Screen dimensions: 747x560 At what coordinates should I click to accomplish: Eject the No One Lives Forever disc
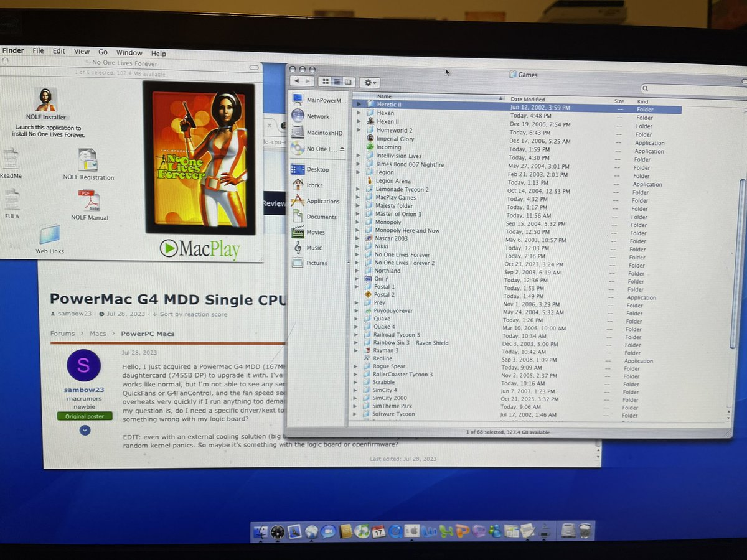tap(342, 149)
